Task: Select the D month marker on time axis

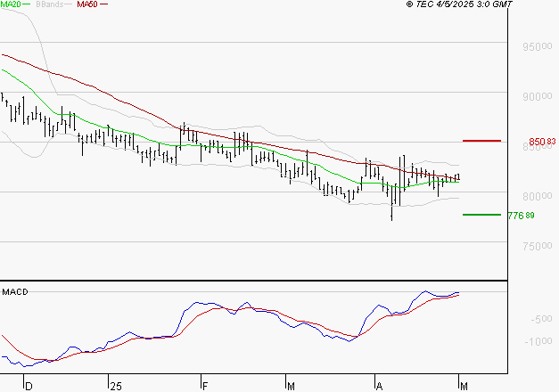Action: pos(28,387)
